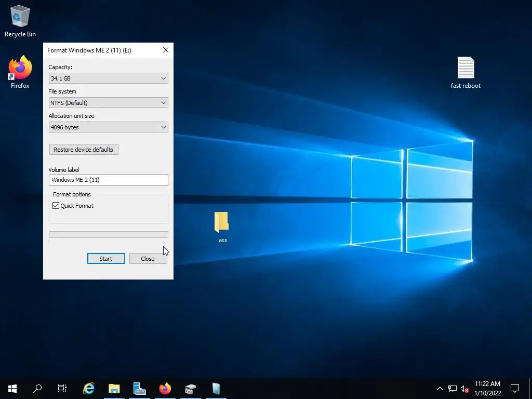The height and width of the screenshot is (399, 532).
Task: Open Server Manager from the taskbar
Action: point(139,389)
